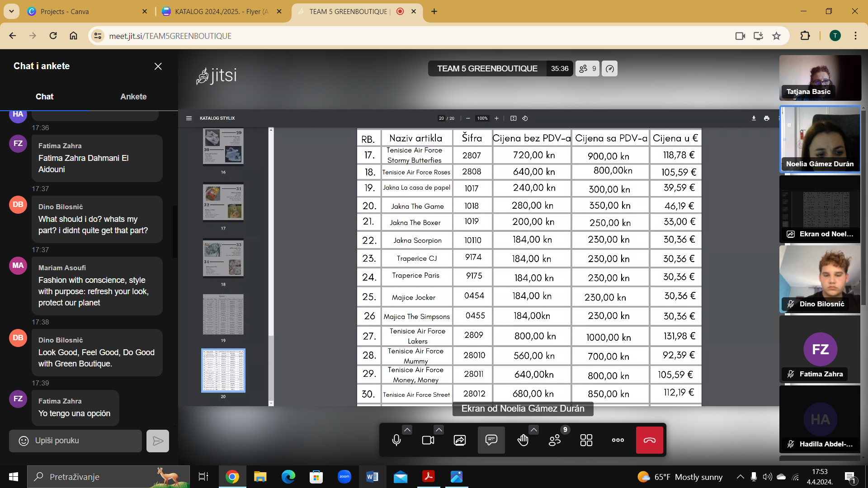Close the chat using the chat toolbar button

click(x=491, y=440)
